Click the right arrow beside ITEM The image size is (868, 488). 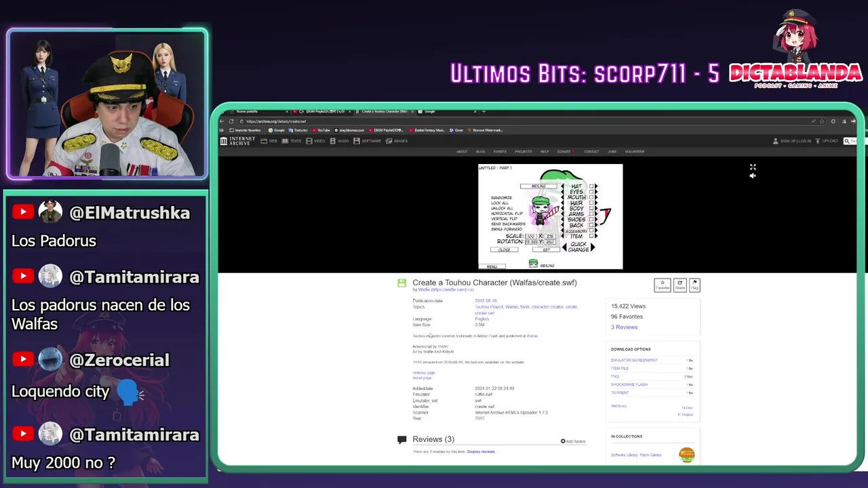[597, 236]
